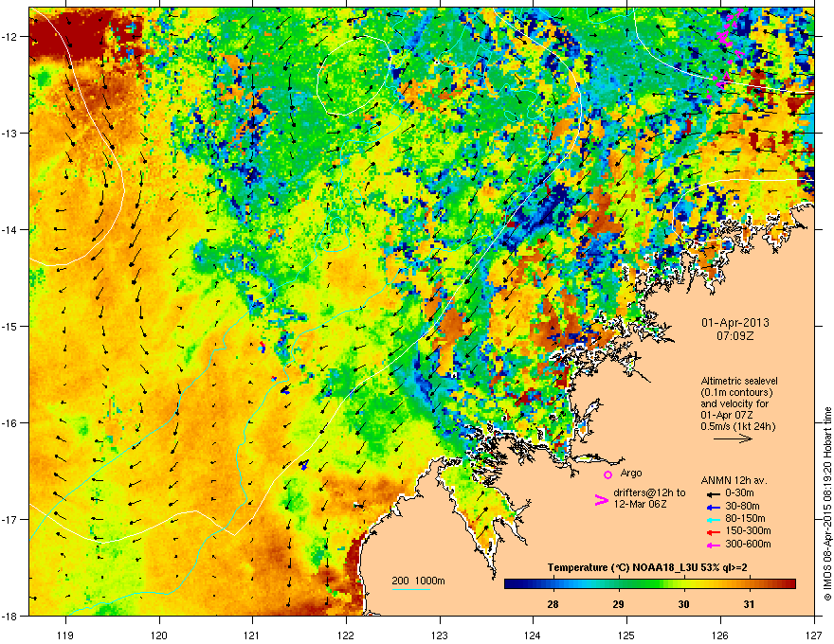Click the time label 07:09Z
834x644 pixels.
click(x=735, y=336)
